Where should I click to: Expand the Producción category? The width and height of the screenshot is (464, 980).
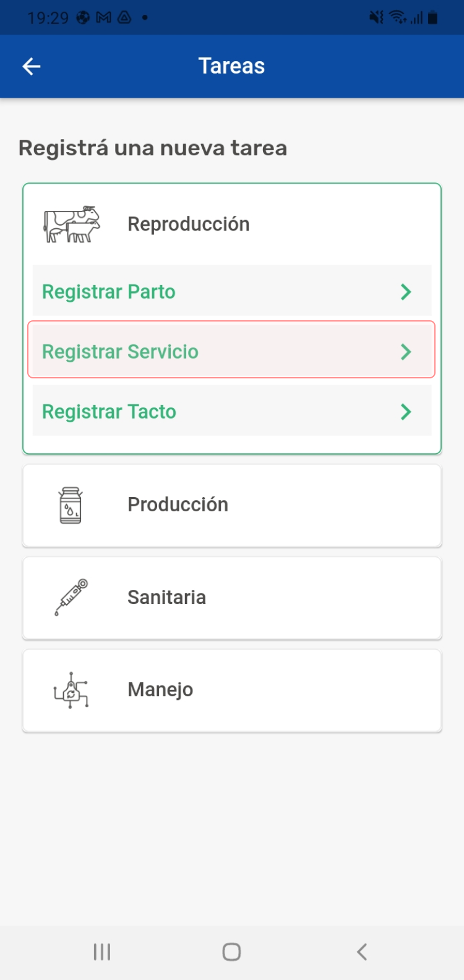pos(178,505)
